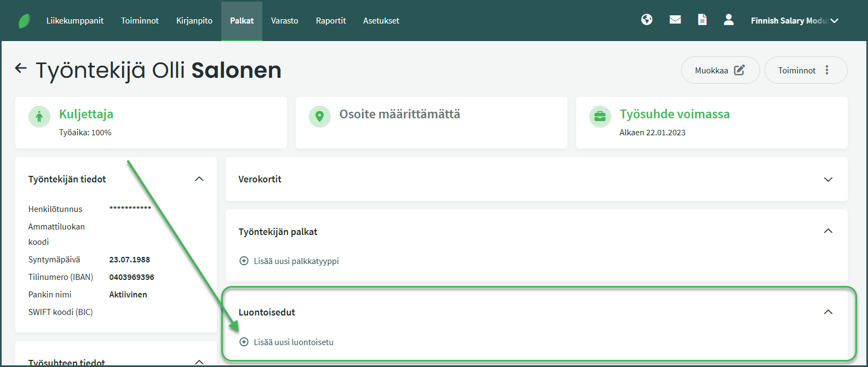Click the Muokkaa edit button
The height and width of the screenshot is (367, 868).
point(720,70)
